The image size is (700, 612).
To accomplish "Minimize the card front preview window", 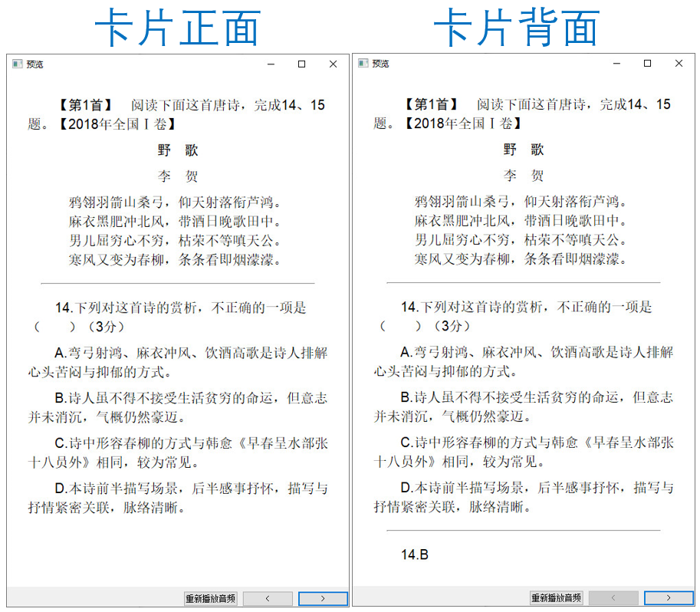I will pos(271,64).
